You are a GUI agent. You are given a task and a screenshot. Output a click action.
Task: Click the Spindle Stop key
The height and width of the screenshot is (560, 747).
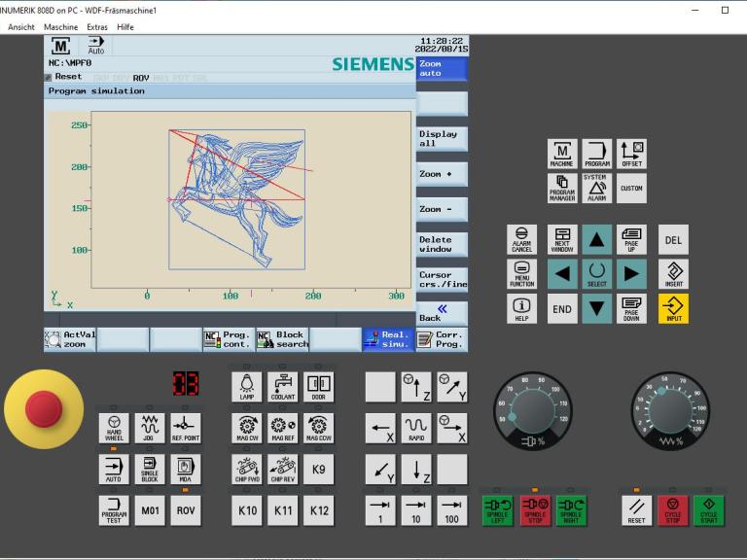point(535,510)
